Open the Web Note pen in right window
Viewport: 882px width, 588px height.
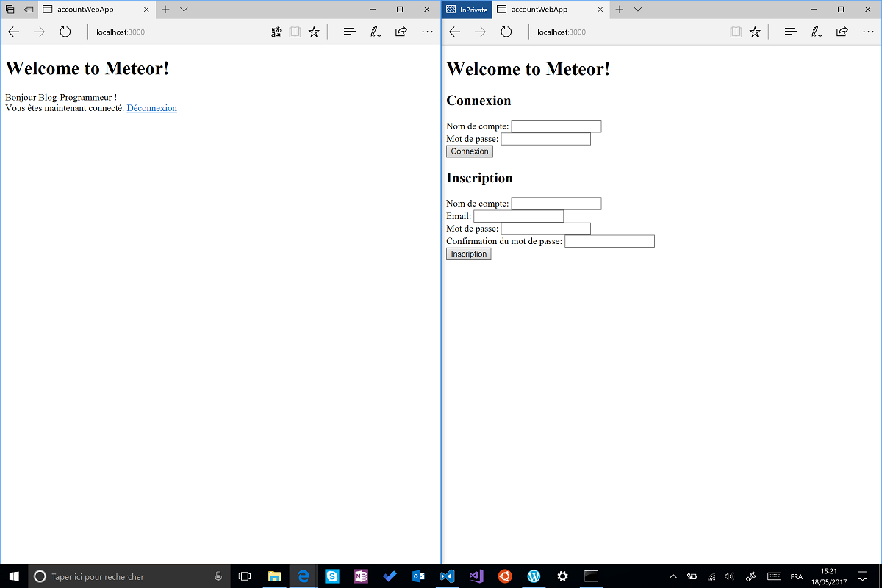[817, 32]
